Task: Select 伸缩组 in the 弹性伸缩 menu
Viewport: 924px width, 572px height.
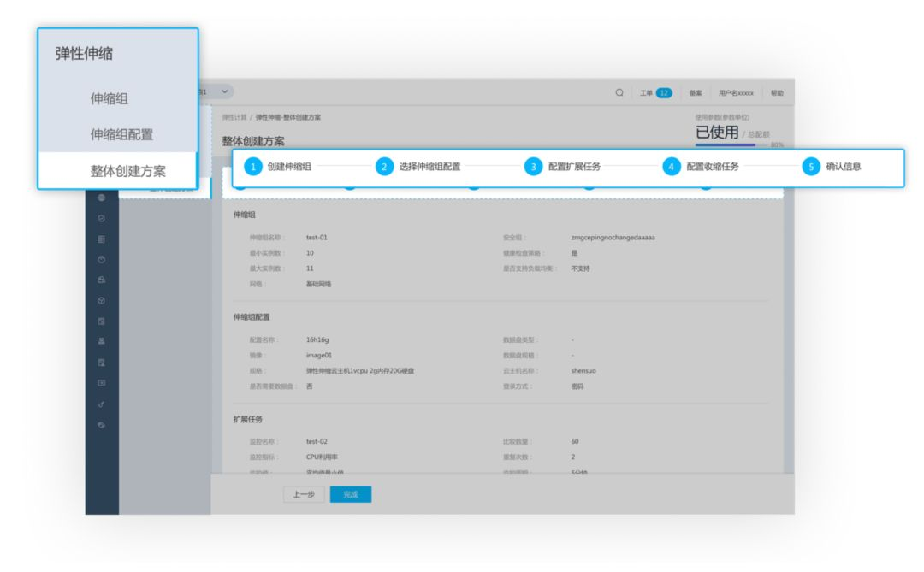Action: pos(109,98)
